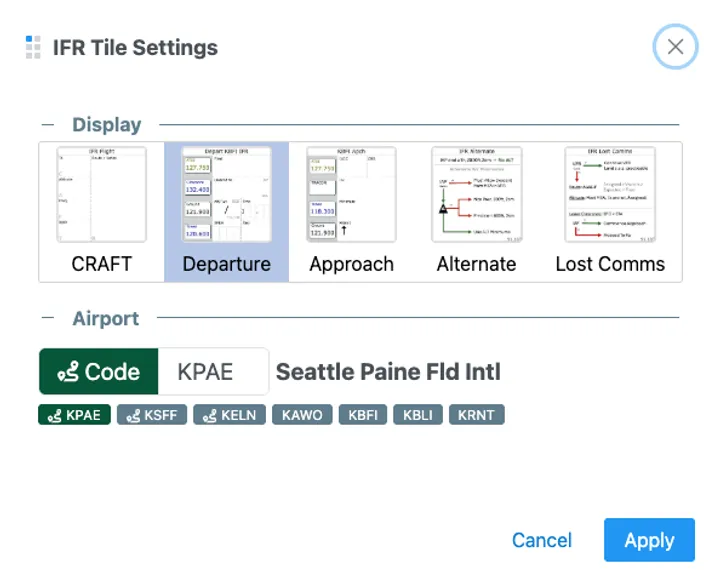720x587 pixels.
Task: Select the KBFI airport chip
Action: click(364, 414)
